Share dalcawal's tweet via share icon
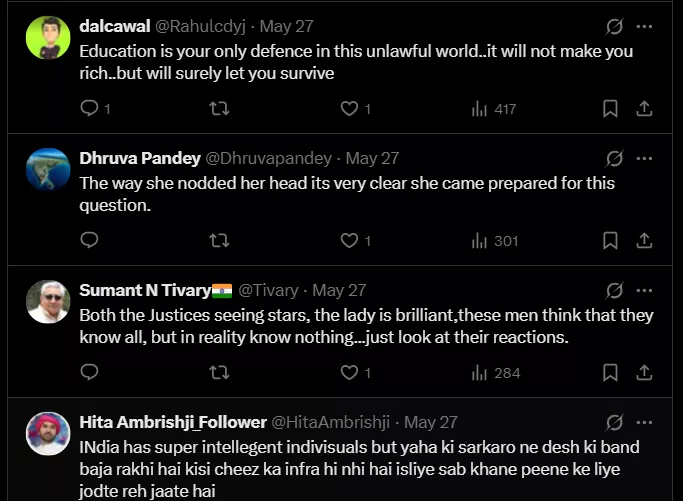The height and width of the screenshot is (501, 683). click(645, 109)
